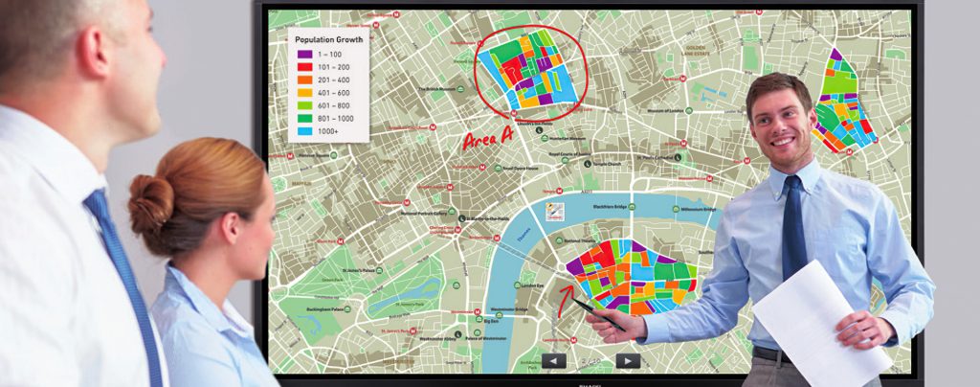The image size is (980, 387).
Task: Select the dark green 801 – 1000 swatch
Action: [304, 118]
